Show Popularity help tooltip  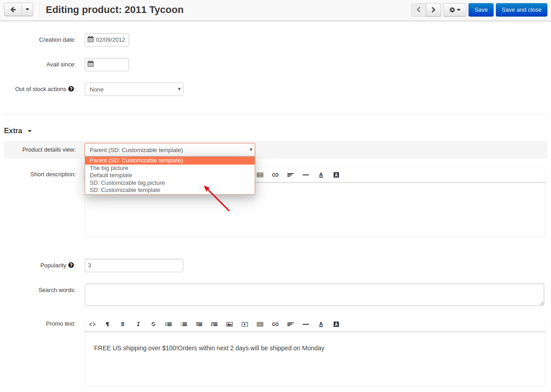tap(71, 265)
